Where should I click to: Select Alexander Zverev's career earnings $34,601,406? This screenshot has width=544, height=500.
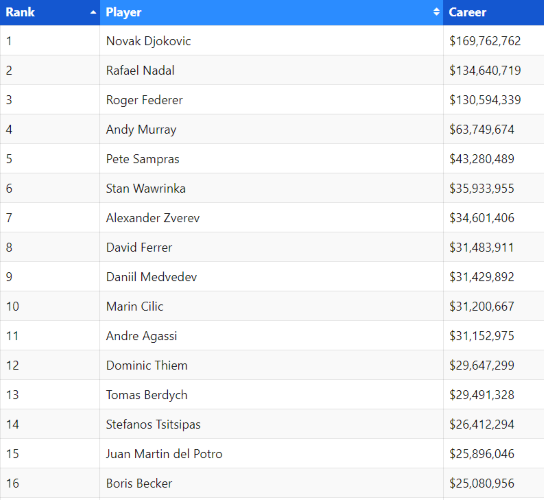click(x=482, y=218)
